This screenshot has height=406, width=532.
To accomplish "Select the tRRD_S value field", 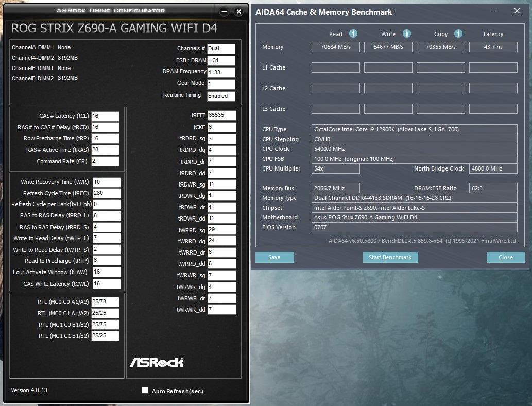I will 107,227.
